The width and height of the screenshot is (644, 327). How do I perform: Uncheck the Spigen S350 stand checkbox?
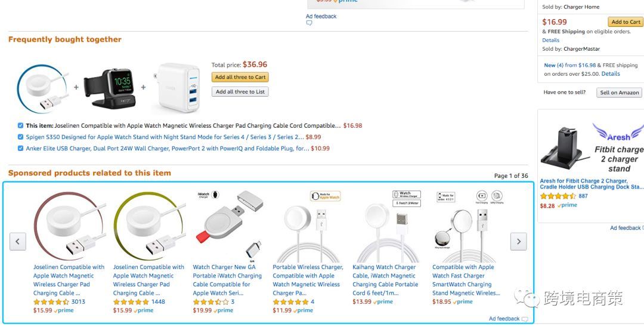click(x=21, y=137)
